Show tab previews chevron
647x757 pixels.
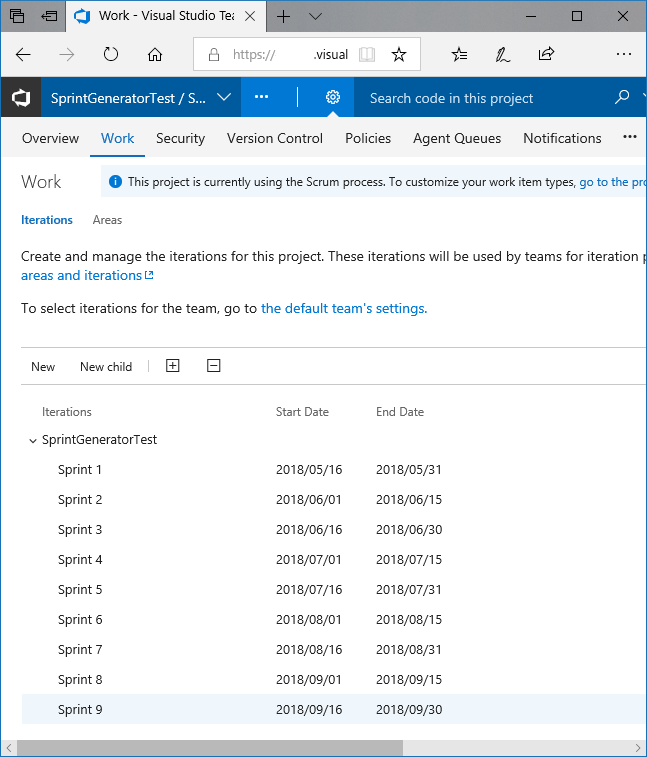pyautogui.click(x=315, y=16)
